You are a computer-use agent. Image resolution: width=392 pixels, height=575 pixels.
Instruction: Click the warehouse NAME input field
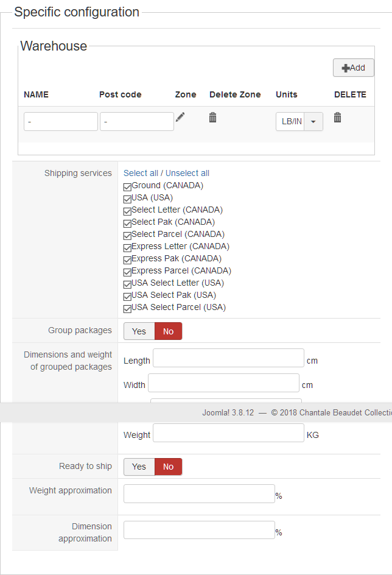[61, 121]
